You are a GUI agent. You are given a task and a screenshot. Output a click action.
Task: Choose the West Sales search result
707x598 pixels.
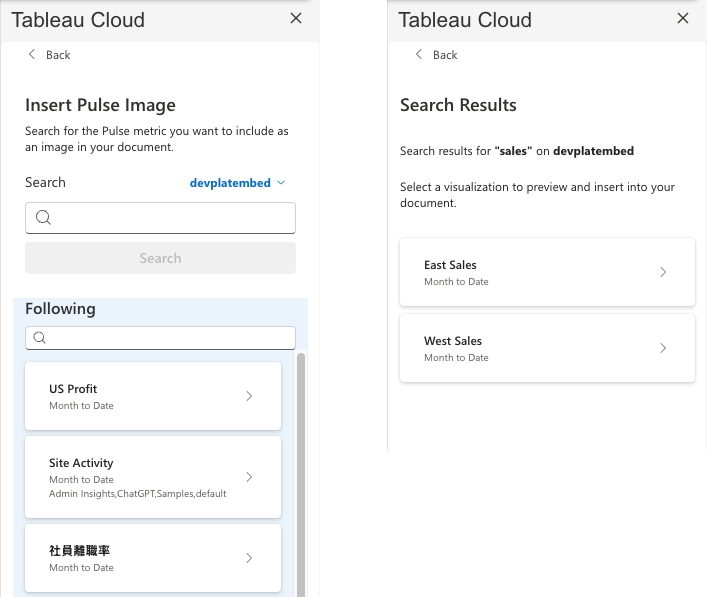[530, 348]
